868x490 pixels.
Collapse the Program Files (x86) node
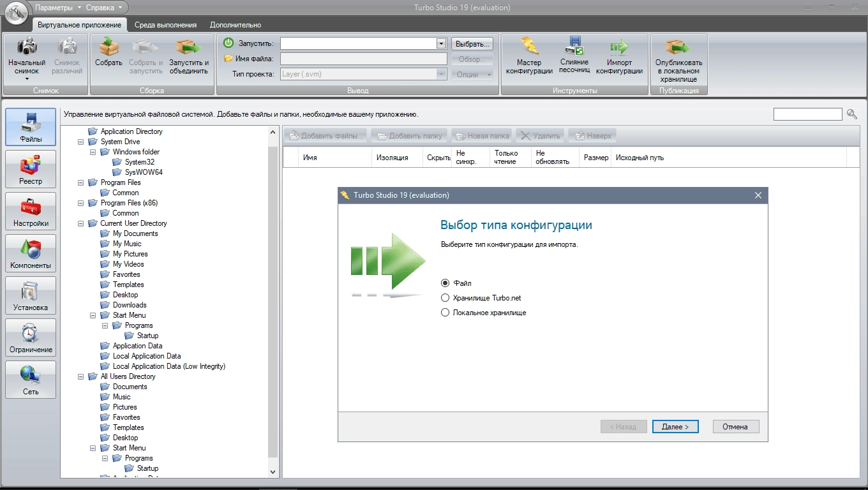(x=80, y=203)
